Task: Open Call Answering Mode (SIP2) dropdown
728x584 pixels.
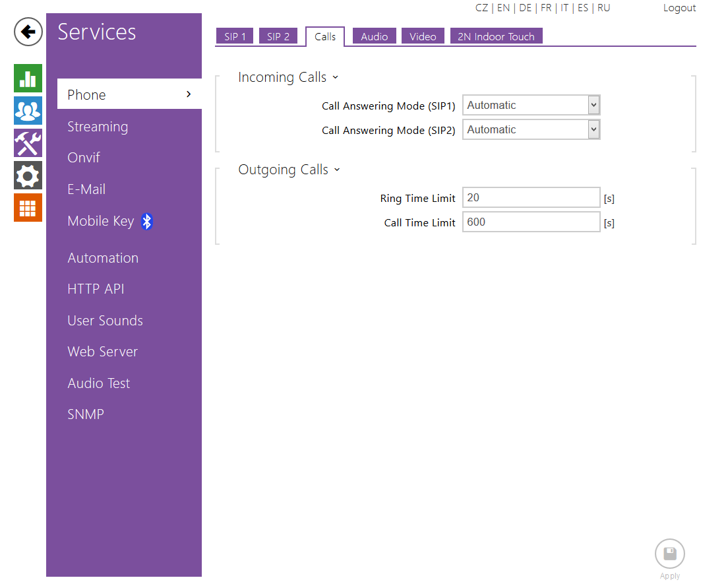Action: tap(531, 130)
